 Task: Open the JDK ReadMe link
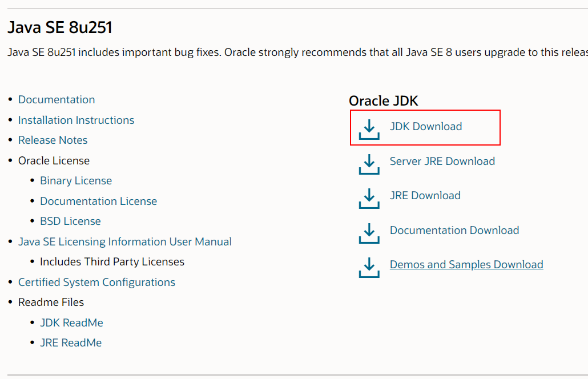click(x=71, y=322)
